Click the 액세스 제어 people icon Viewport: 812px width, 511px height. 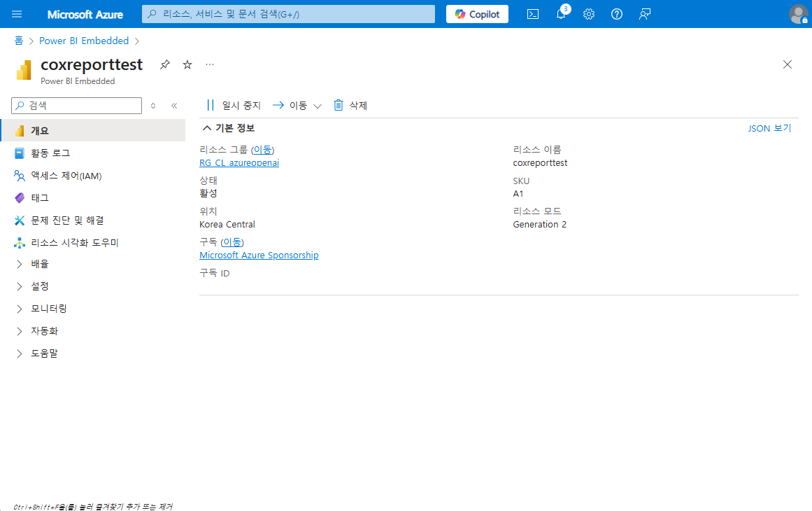(x=19, y=176)
